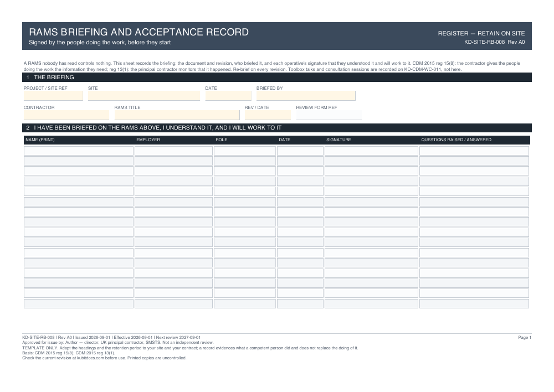Click the SIGNATURE column header

pos(339,140)
